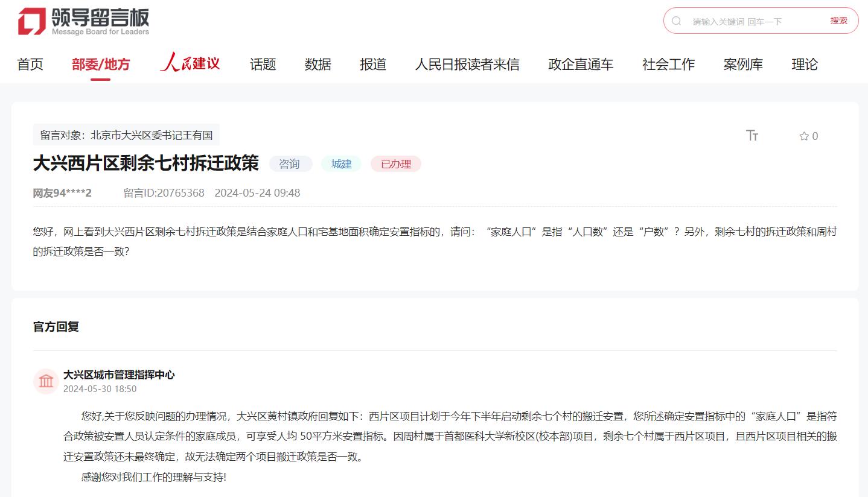Click the search magnifier icon
The width and height of the screenshot is (868, 497).
[677, 21]
